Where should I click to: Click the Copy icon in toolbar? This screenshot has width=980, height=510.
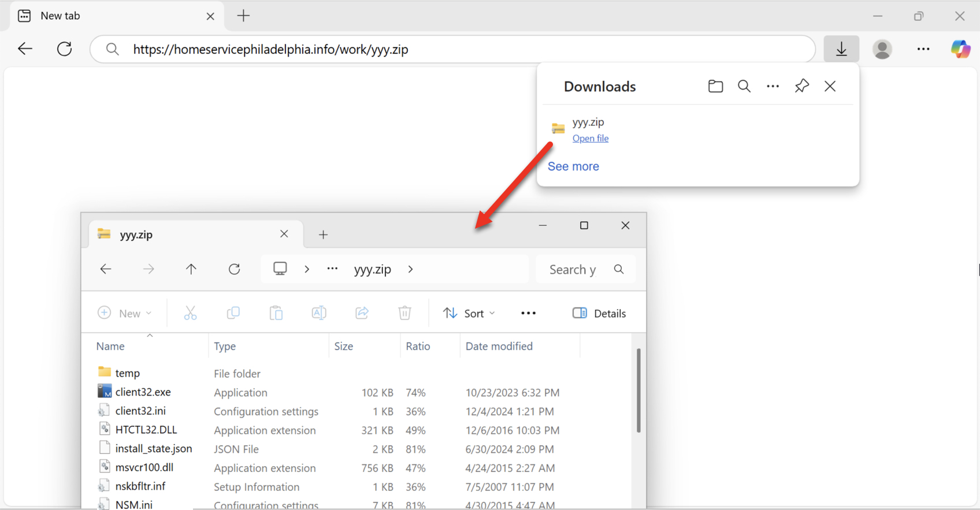[x=233, y=313]
